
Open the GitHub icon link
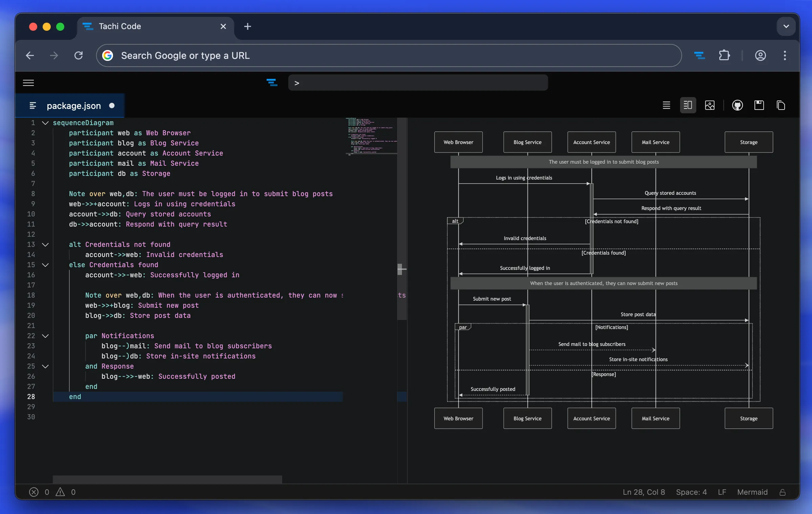tap(737, 106)
